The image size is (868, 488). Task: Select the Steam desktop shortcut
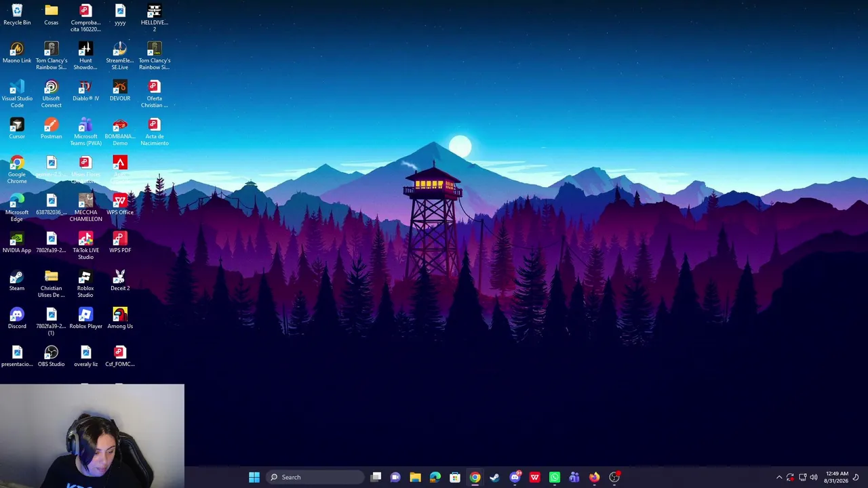pos(17,281)
